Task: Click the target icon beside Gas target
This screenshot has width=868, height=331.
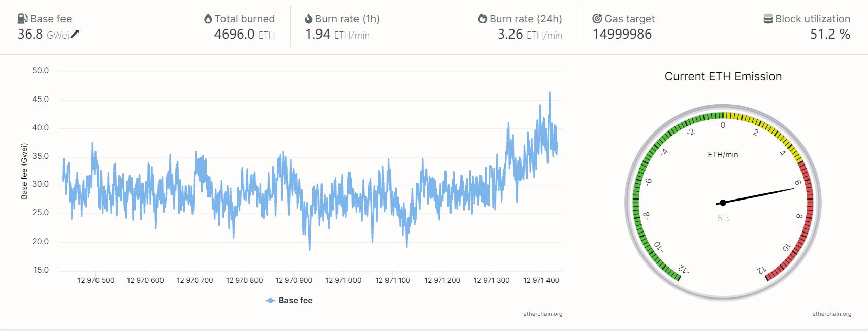Action: click(597, 19)
